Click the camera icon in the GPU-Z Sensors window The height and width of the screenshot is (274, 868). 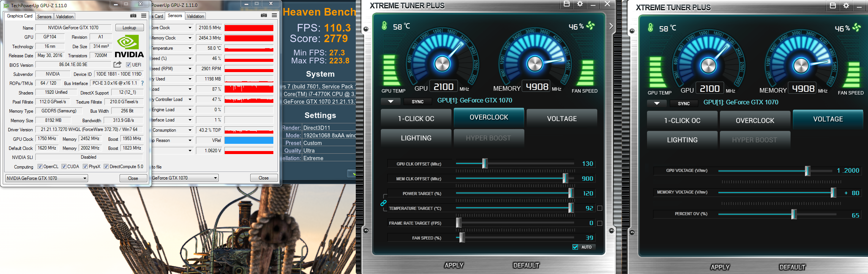264,16
